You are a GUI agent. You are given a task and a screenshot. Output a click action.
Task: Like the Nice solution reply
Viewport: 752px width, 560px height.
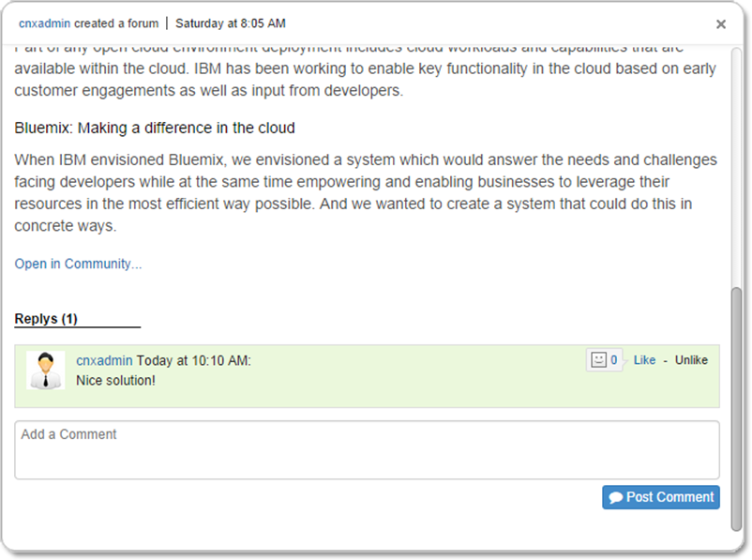tap(644, 360)
